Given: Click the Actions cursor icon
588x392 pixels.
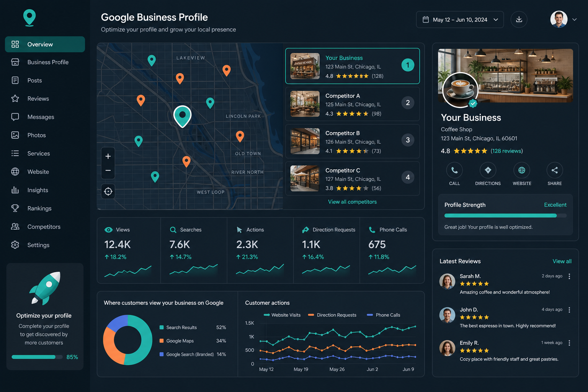Looking at the screenshot, I should [x=239, y=230].
